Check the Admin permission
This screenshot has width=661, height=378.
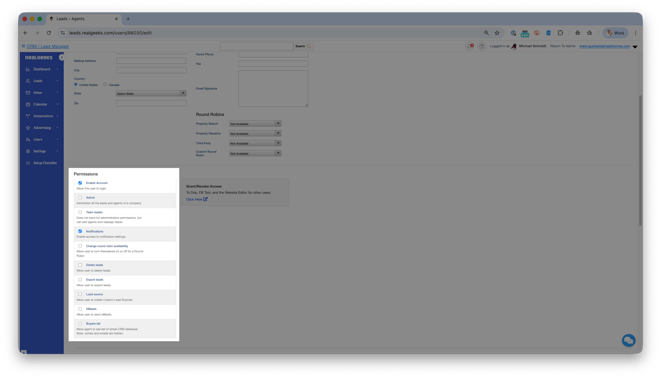tap(80, 198)
